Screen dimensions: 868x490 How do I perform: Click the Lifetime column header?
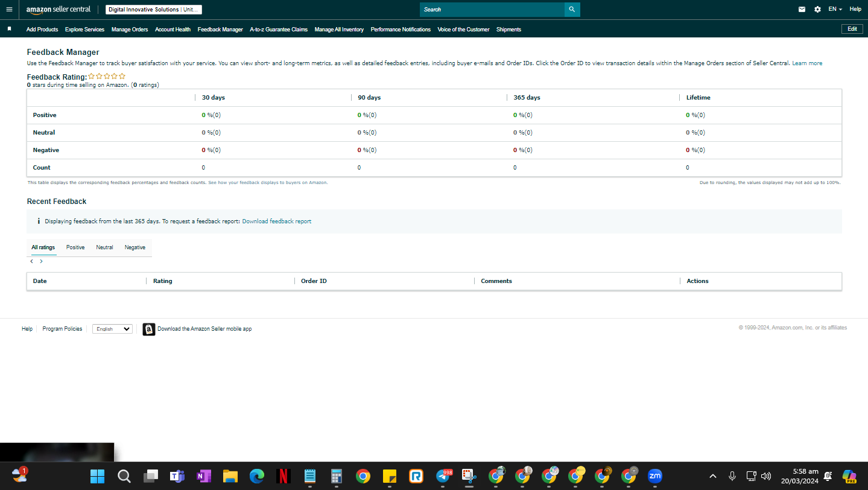699,98
